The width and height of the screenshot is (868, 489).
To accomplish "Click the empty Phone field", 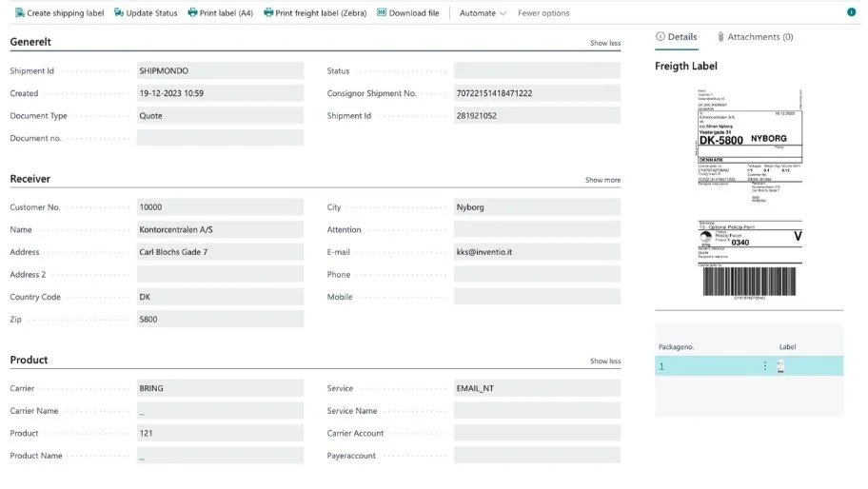I will [537, 274].
